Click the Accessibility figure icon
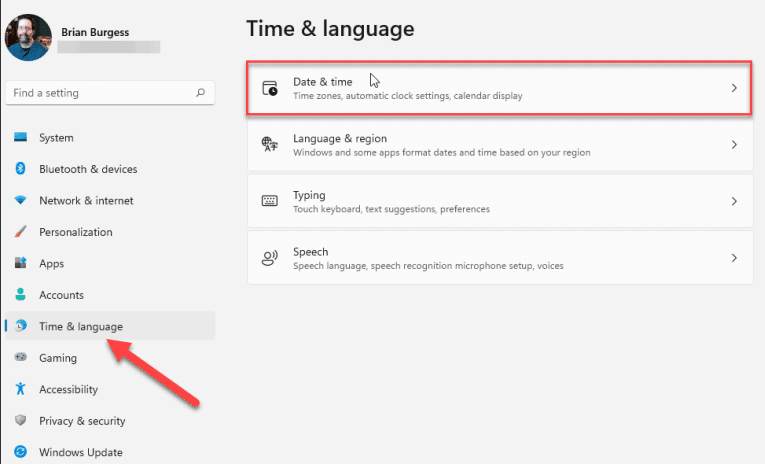Viewport: 765px width, 464px height. click(x=20, y=388)
